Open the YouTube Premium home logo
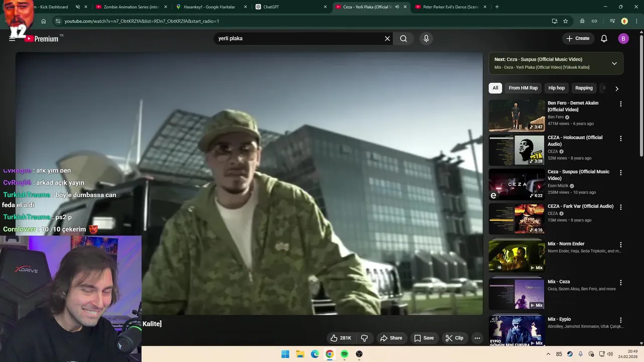 [x=42, y=39]
